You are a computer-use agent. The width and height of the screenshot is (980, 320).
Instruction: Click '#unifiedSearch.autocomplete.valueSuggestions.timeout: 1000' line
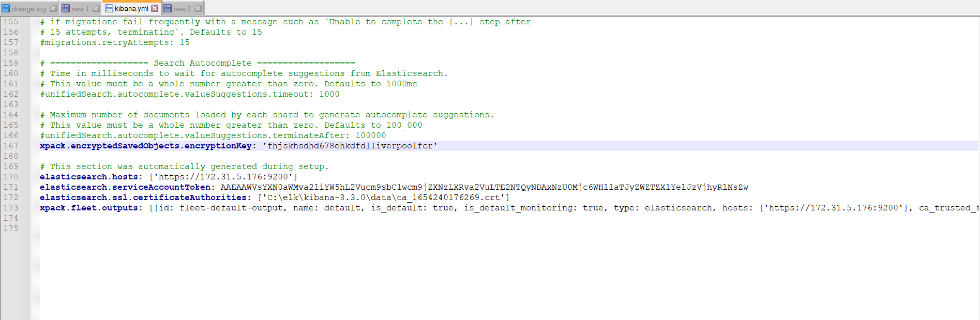coord(190,94)
